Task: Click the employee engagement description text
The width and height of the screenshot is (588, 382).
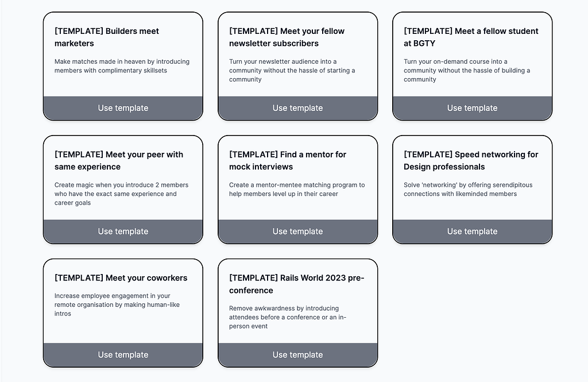Action: click(x=117, y=304)
